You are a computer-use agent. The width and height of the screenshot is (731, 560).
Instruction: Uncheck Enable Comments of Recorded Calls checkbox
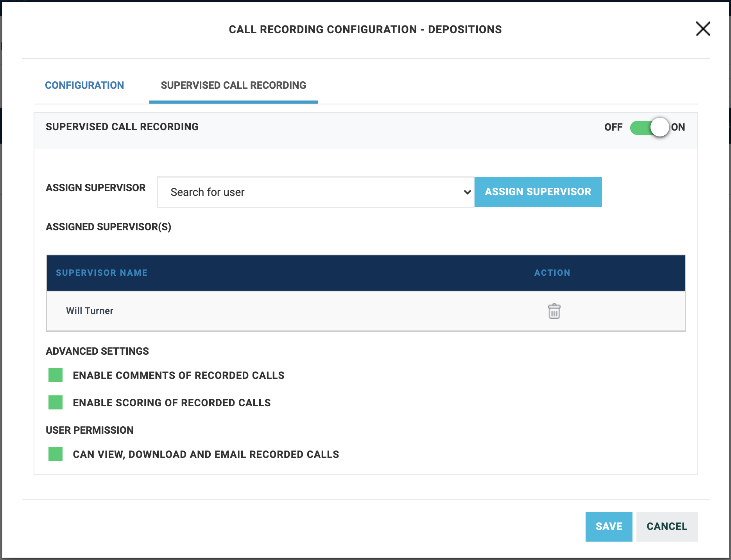(56, 375)
